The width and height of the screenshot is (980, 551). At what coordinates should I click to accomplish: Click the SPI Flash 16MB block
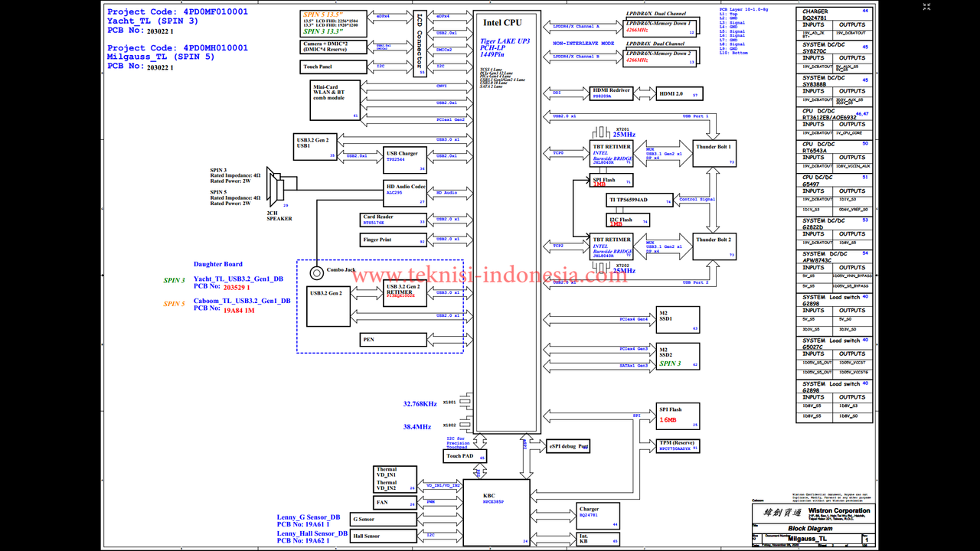click(678, 416)
